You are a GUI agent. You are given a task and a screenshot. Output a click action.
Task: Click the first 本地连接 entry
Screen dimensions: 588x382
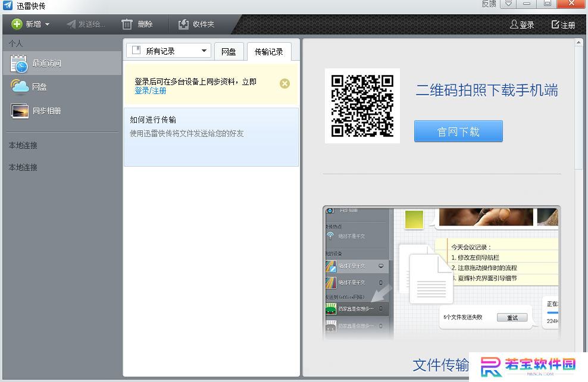pyautogui.click(x=23, y=145)
